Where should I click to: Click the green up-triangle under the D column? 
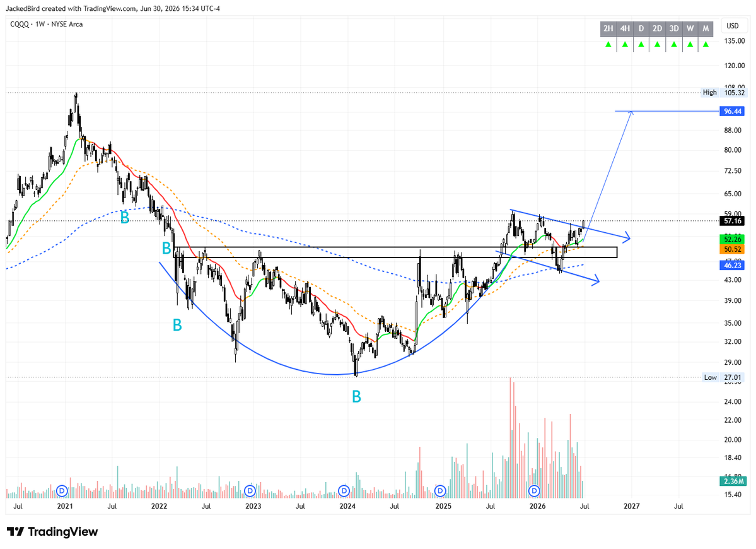641,44
